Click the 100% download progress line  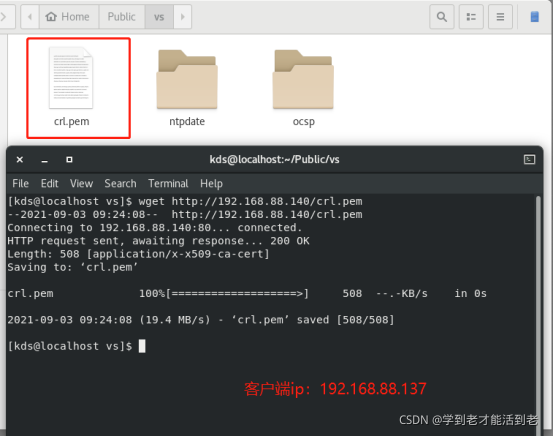click(247, 294)
